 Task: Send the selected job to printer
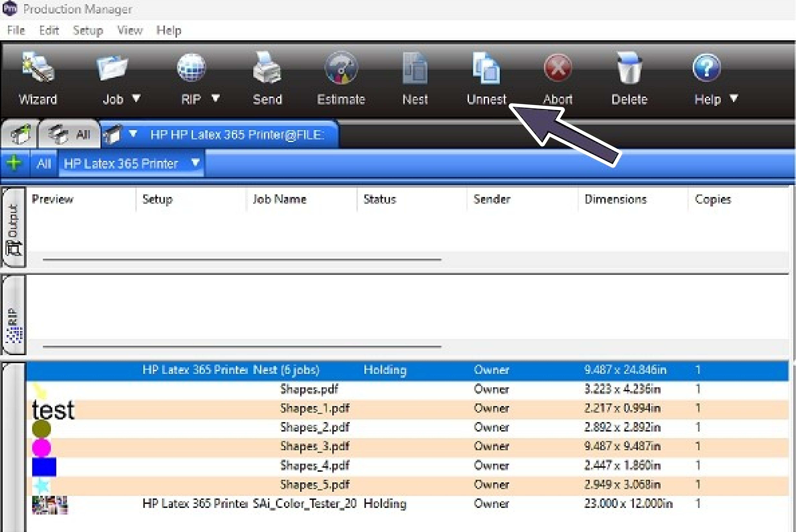tap(267, 78)
